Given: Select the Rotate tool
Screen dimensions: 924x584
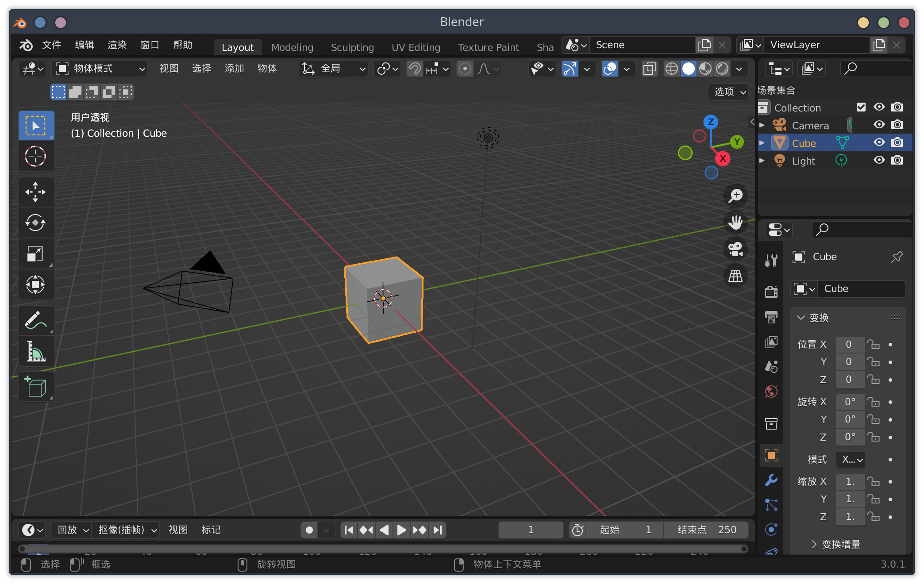Looking at the screenshot, I should pos(35,223).
